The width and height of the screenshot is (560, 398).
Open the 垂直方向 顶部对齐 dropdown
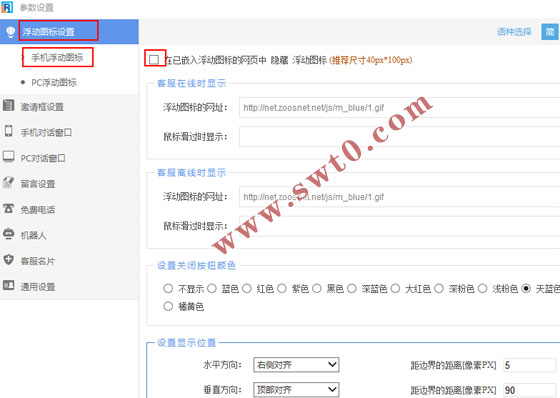coord(296,390)
